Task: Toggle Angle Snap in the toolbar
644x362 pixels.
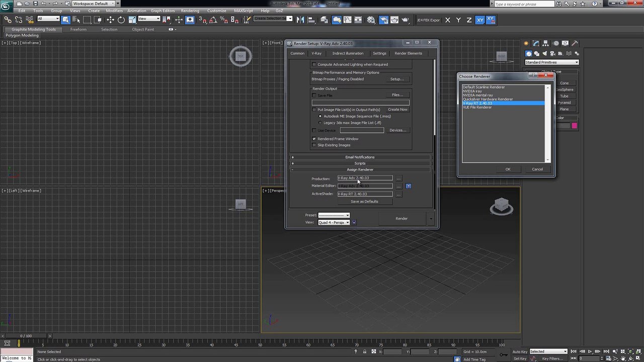Action: click(213, 20)
